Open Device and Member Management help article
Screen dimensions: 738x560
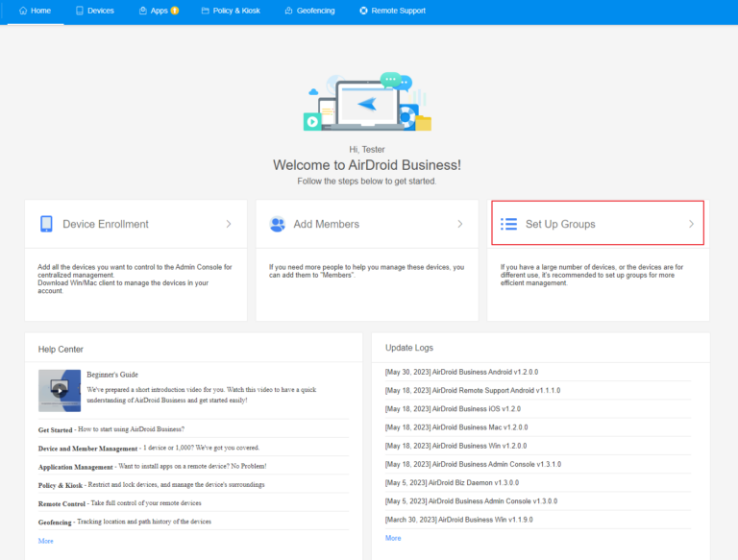tap(149, 448)
